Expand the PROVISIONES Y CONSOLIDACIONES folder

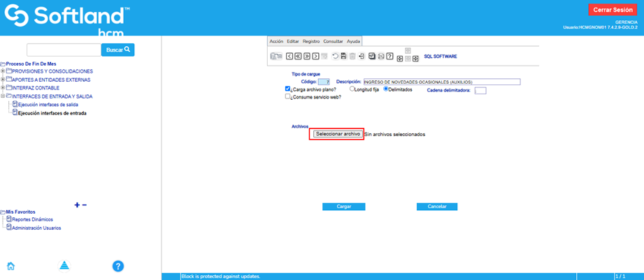point(3,71)
